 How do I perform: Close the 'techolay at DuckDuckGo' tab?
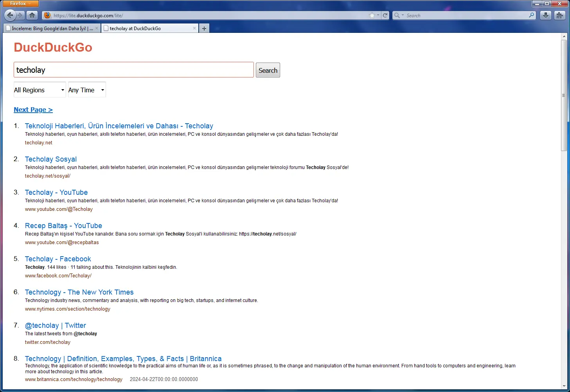(194, 28)
